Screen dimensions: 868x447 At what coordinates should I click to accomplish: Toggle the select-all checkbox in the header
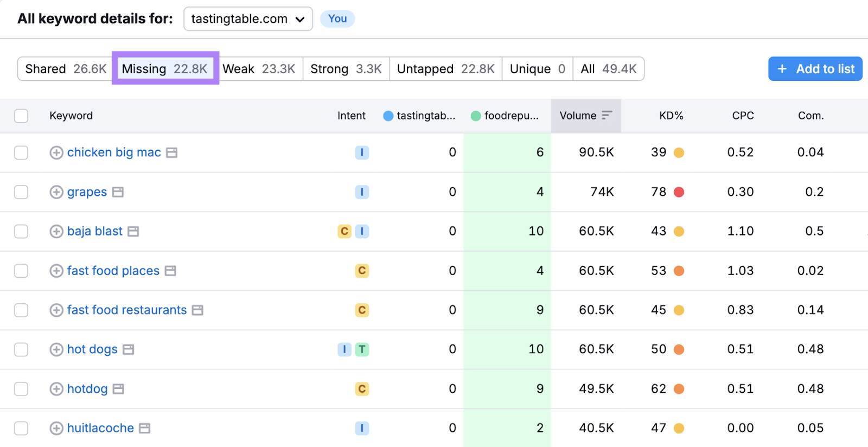pos(21,116)
